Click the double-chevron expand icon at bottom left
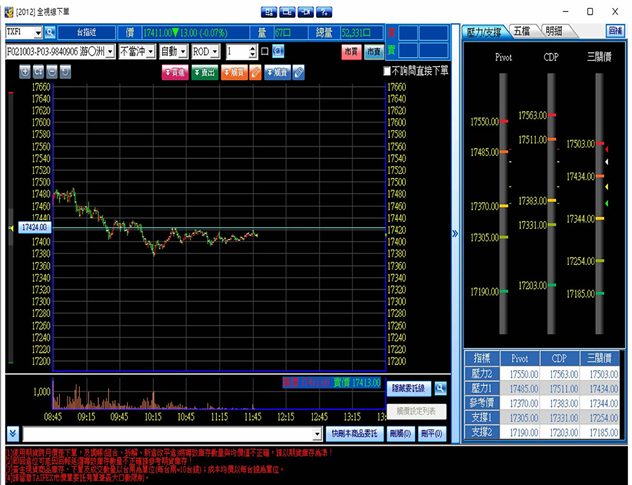 tap(10, 434)
